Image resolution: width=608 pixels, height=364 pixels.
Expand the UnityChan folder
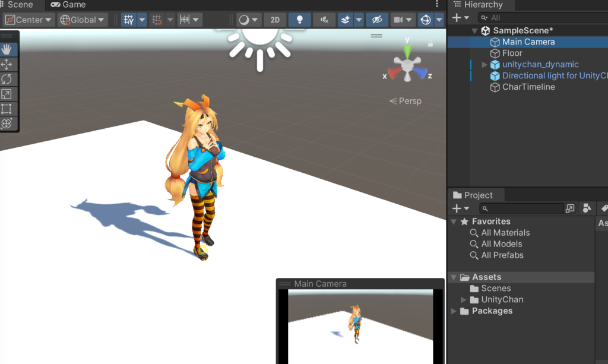click(463, 300)
